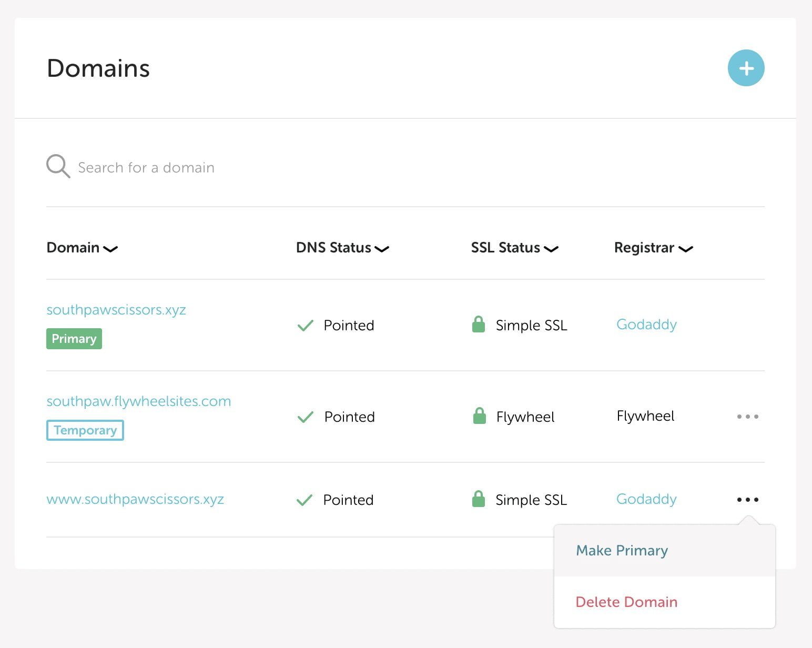Screen dimensions: 812x648
Task: Open the southpawscissors.xyz domain link
Action: pyautogui.click(x=116, y=309)
